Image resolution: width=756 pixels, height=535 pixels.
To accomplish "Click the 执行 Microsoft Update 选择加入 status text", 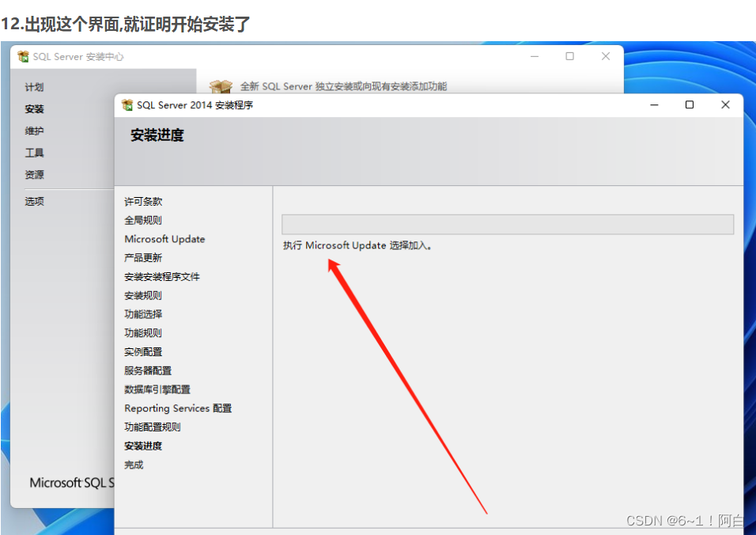I will pos(357,245).
